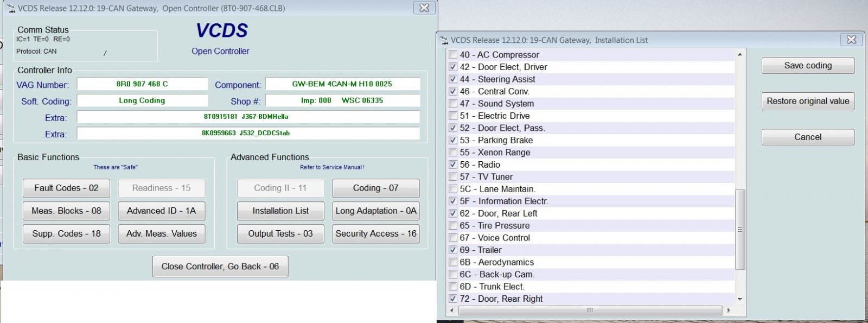Open Supp. Codes - 18

[x=66, y=234]
